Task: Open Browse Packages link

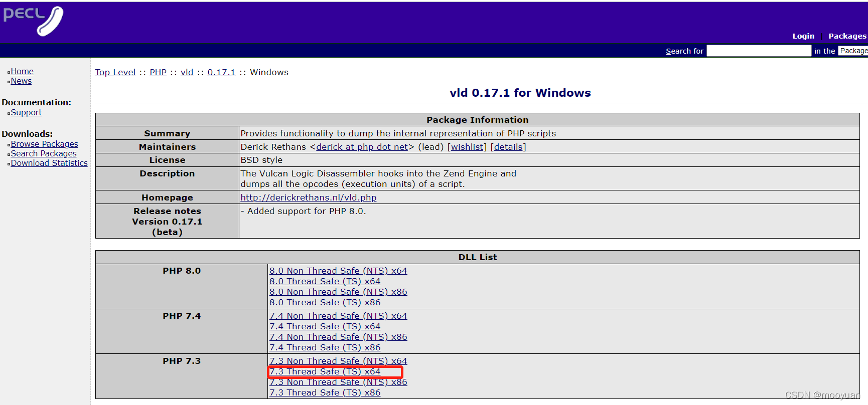Action: (x=45, y=144)
